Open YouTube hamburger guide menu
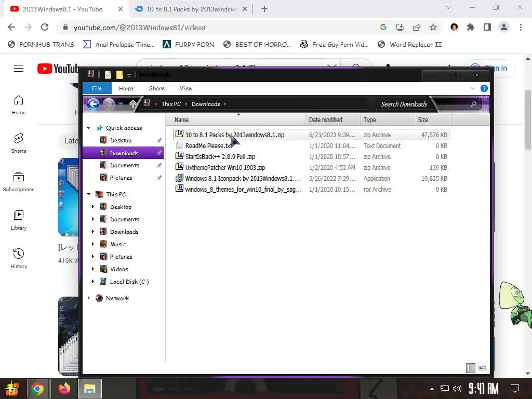This screenshot has width=532, height=399. [x=19, y=69]
